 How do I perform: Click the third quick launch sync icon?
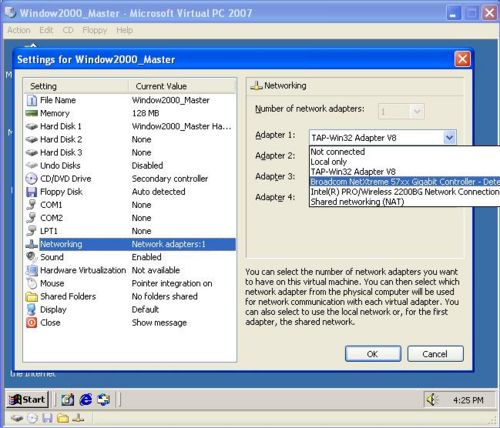coord(104,399)
